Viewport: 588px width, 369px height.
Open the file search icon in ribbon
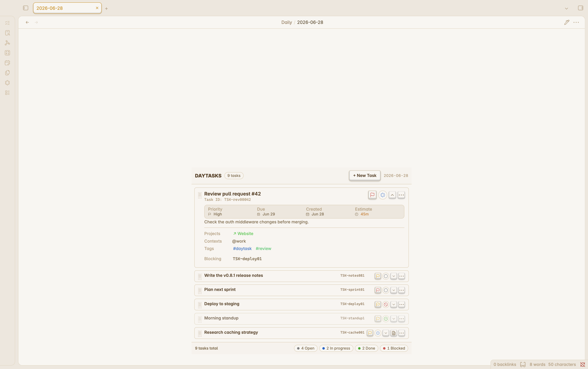7,33
